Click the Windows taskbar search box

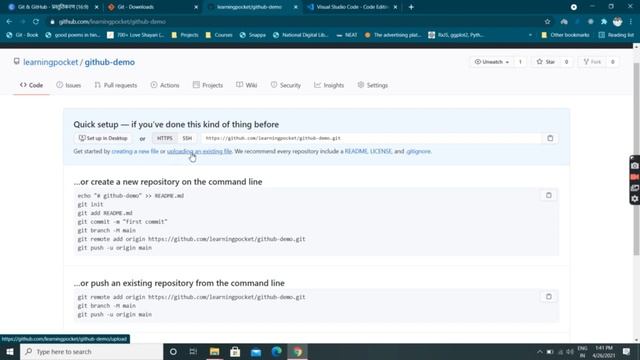92,351
